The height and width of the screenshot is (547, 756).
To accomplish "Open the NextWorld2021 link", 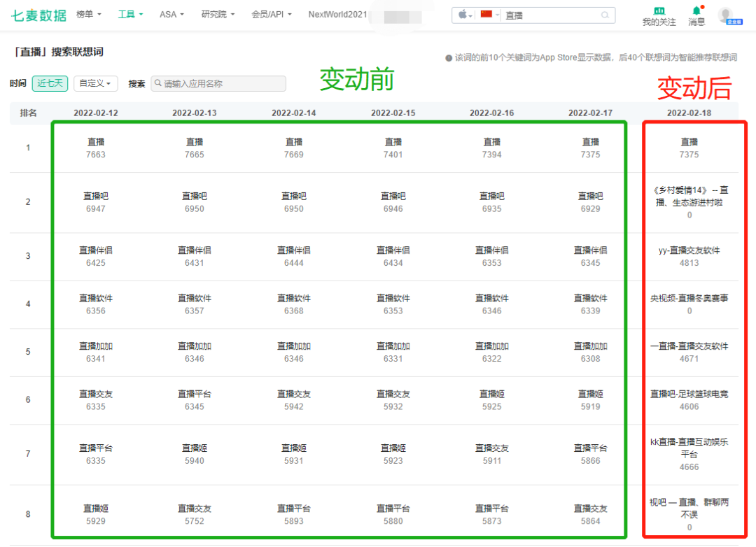I will click(x=337, y=15).
